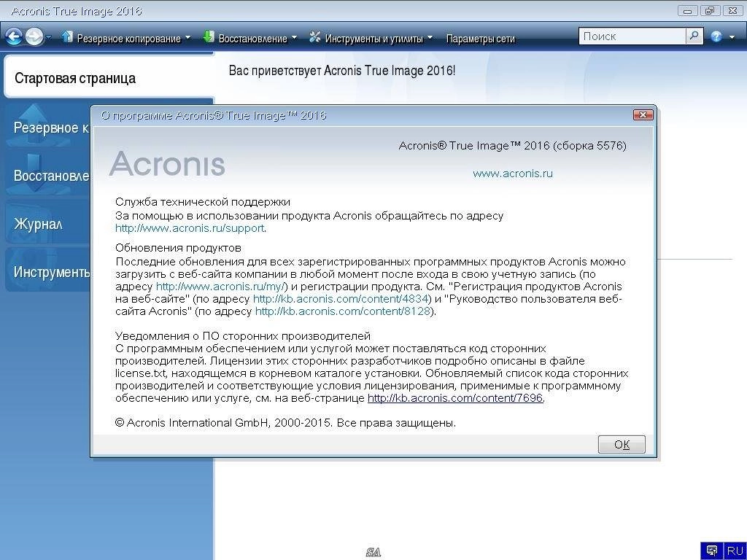The height and width of the screenshot is (560, 747).
Task: Click the tray network computer icon
Action: (x=712, y=551)
